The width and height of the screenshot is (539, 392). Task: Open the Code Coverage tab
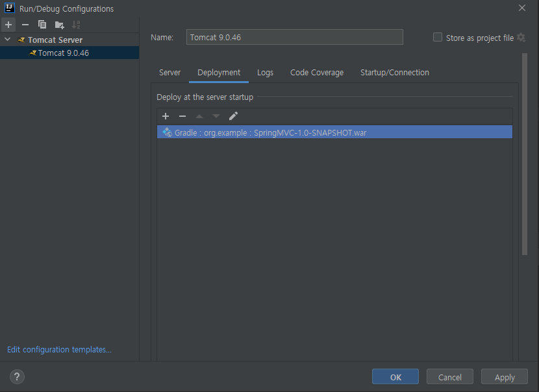[317, 73]
